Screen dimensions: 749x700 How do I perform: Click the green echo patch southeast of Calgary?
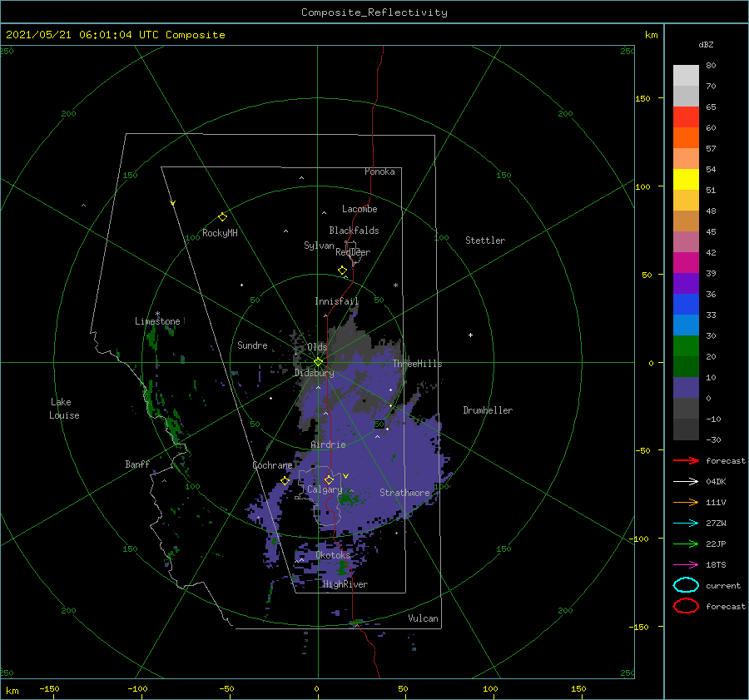tap(350, 499)
